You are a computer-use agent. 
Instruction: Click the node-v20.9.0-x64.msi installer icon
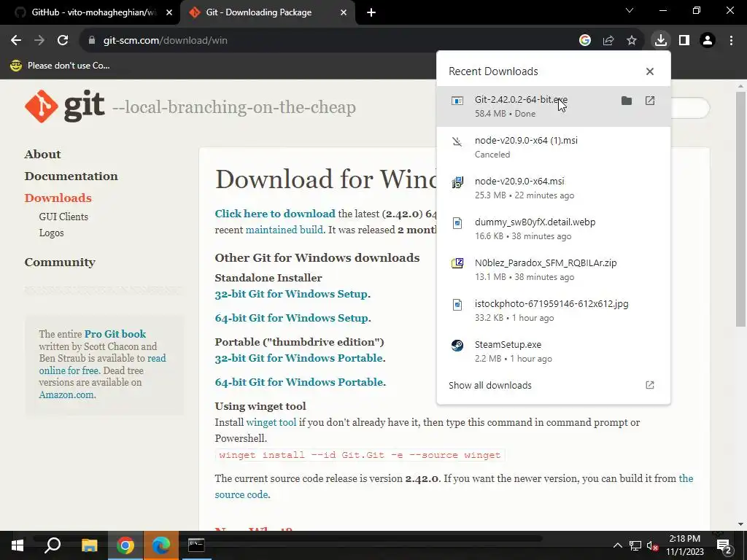(457, 182)
